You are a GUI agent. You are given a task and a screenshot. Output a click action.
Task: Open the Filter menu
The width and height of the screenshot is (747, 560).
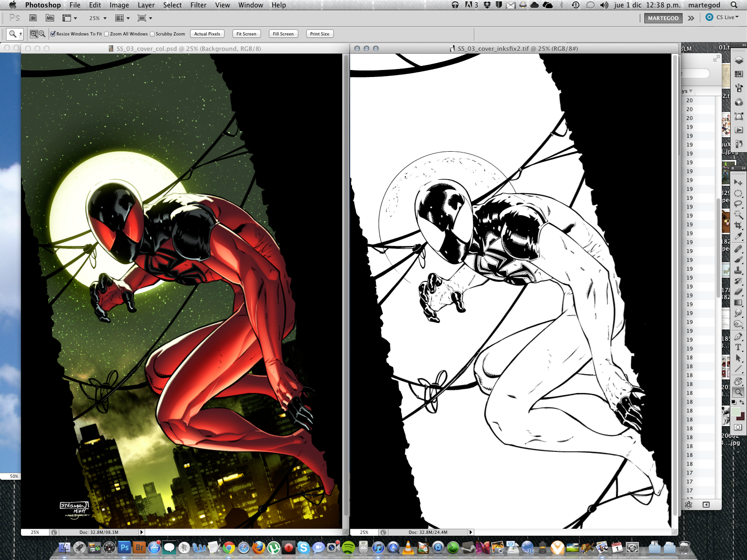pos(198,5)
